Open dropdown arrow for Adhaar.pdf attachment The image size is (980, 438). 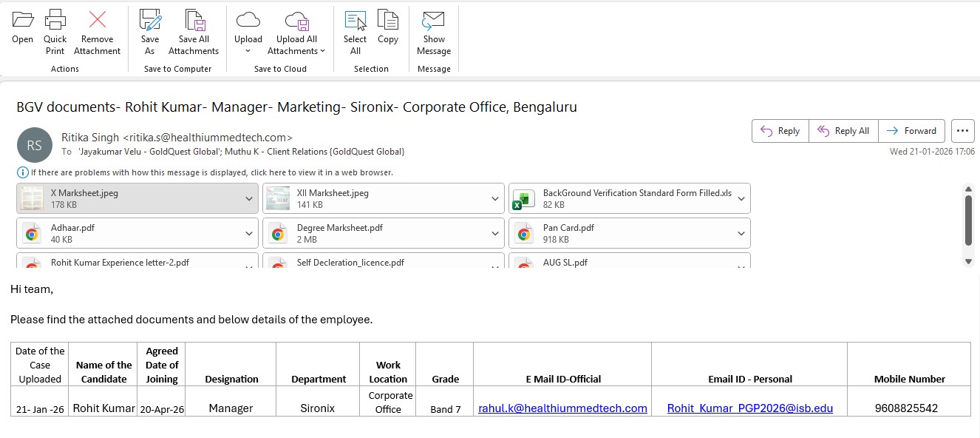tap(249, 234)
